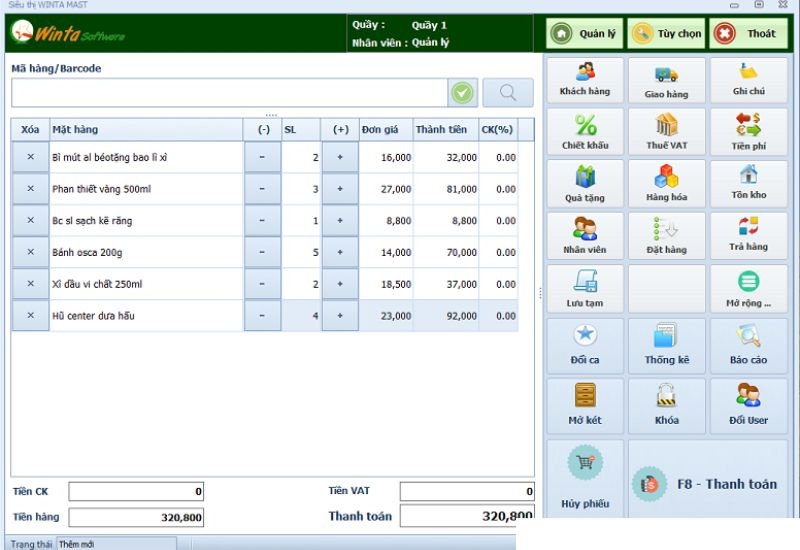Open Đặt hàng ordering
This screenshot has width=800, height=550.
tap(666, 236)
